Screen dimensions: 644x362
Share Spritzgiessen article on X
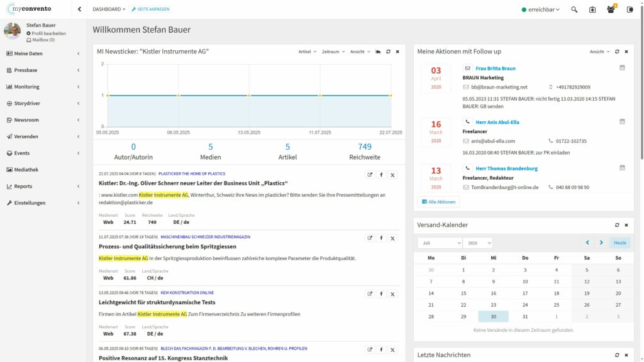(392, 238)
